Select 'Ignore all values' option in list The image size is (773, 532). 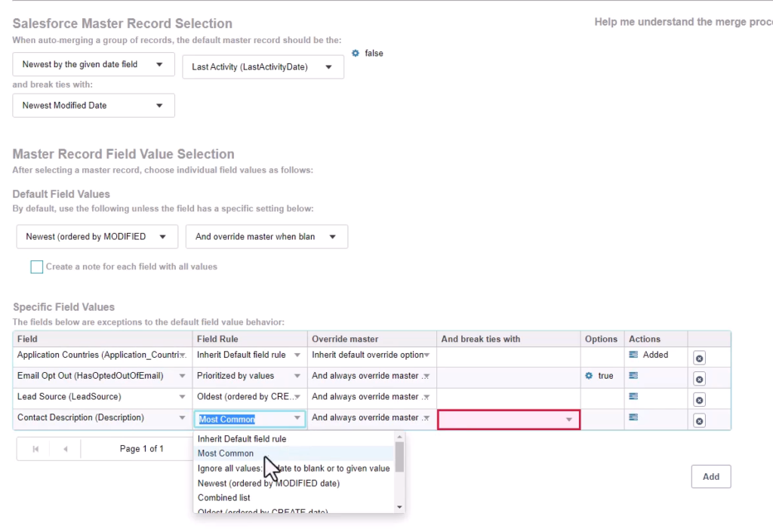pyautogui.click(x=294, y=469)
